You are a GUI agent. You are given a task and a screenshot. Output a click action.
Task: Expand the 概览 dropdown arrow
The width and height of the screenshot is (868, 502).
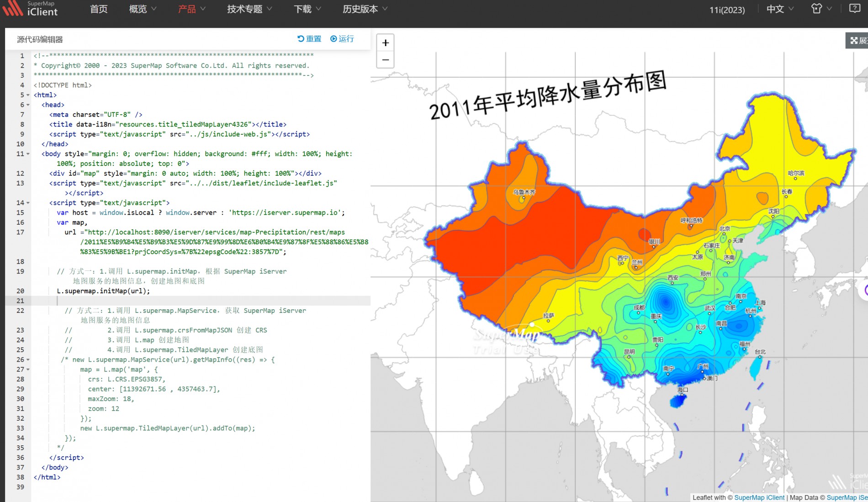[x=154, y=9]
